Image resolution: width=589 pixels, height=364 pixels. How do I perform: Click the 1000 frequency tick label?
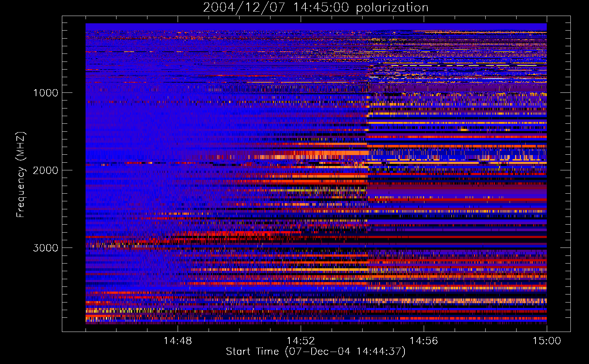click(x=46, y=93)
